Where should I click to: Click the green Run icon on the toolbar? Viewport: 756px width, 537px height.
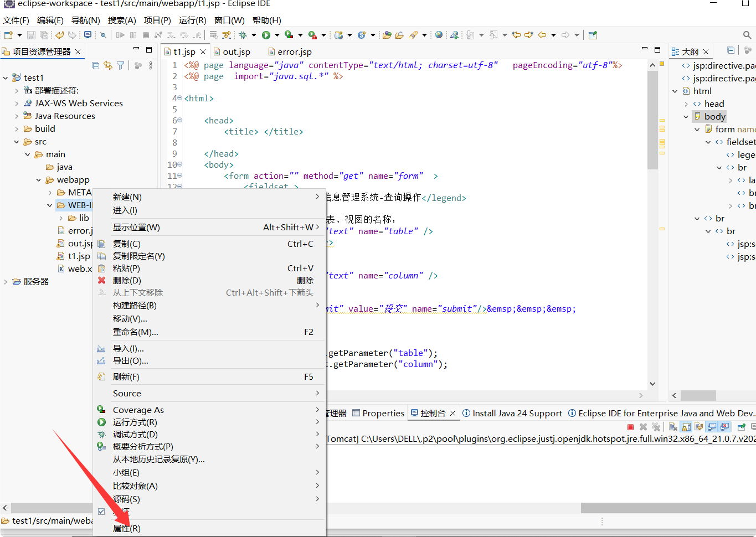tap(266, 35)
